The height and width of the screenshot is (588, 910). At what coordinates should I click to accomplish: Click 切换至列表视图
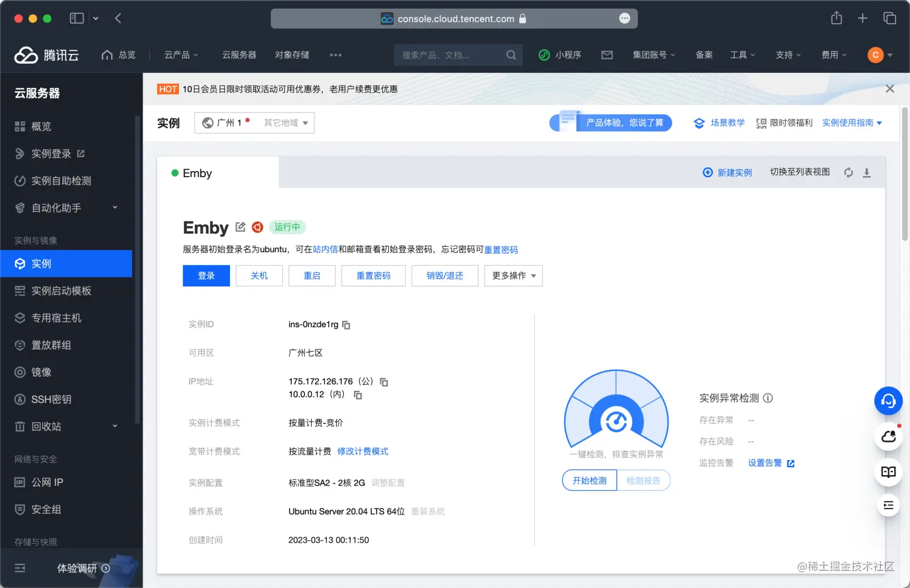point(800,172)
